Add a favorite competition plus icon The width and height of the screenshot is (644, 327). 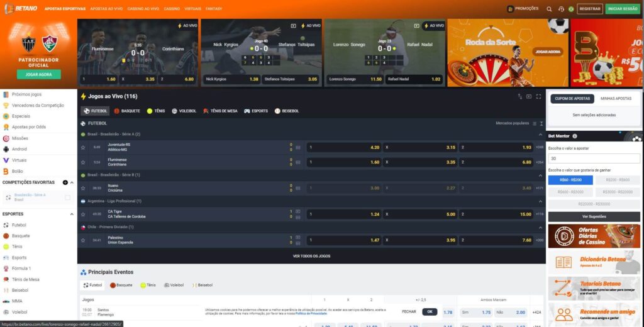coord(65,182)
